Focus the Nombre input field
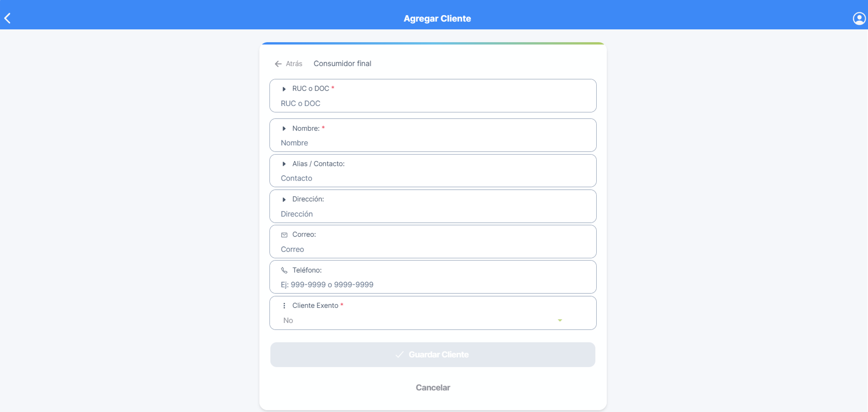The width and height of the screenshot is (868, 412). [x=433, y=143]
